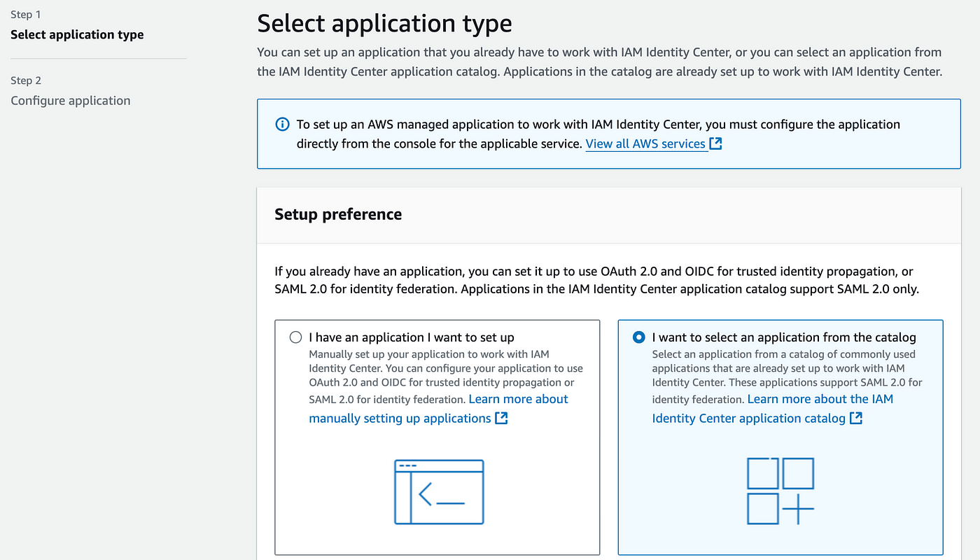
Task: Click the 'Step 2' label in sidebar
Action: (26, 80)
